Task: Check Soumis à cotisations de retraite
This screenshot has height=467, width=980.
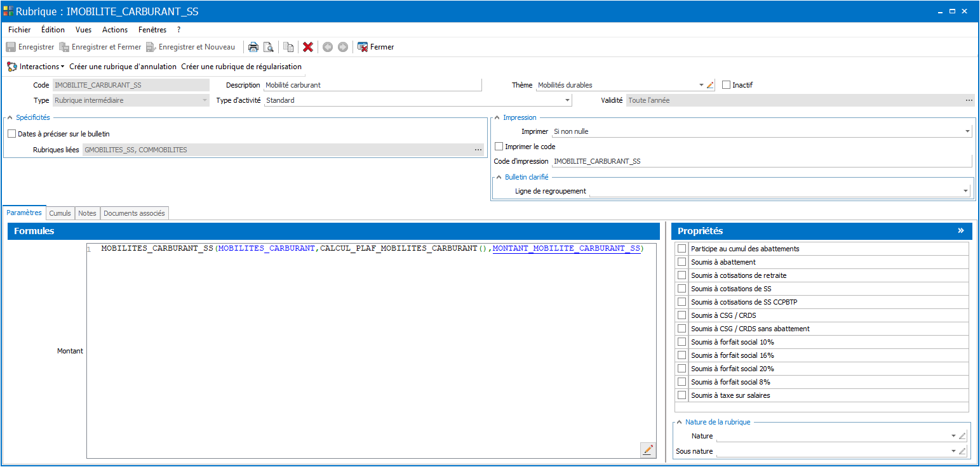Action: coord(681,275)
